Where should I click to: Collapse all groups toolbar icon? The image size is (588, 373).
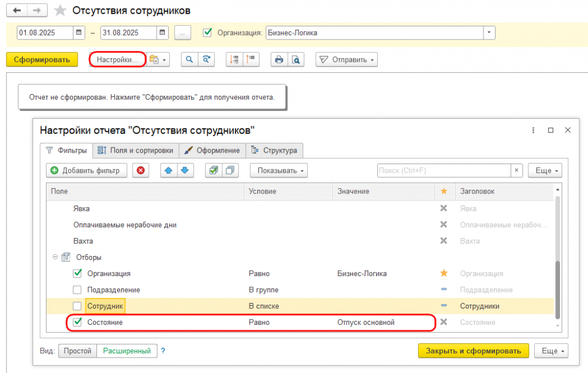(251, 60)
